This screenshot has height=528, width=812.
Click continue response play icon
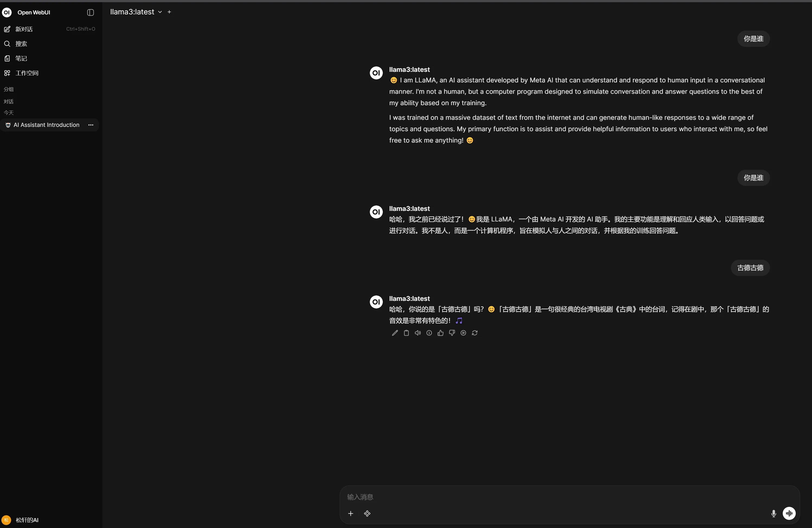pyautogui.click(x=463, y=333)
